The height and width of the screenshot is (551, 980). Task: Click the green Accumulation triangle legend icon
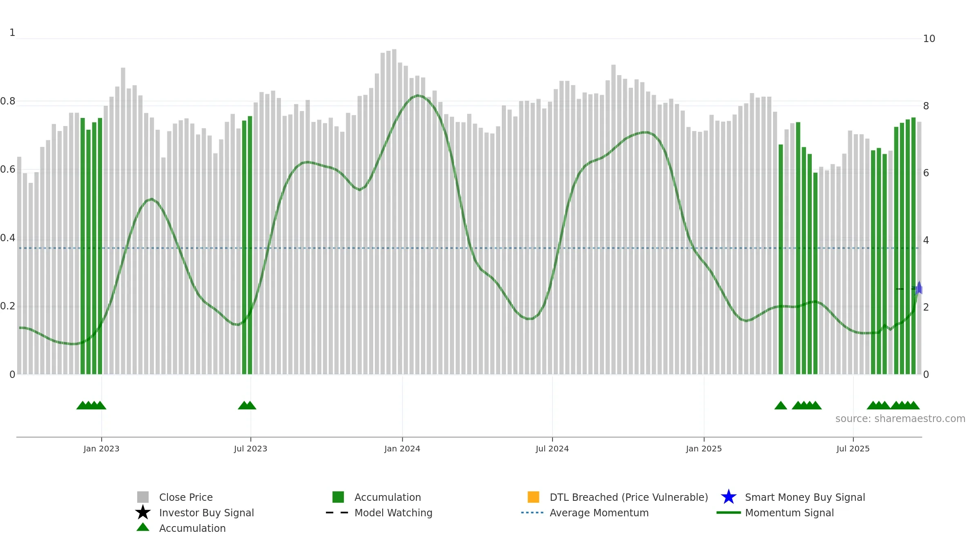143,527
